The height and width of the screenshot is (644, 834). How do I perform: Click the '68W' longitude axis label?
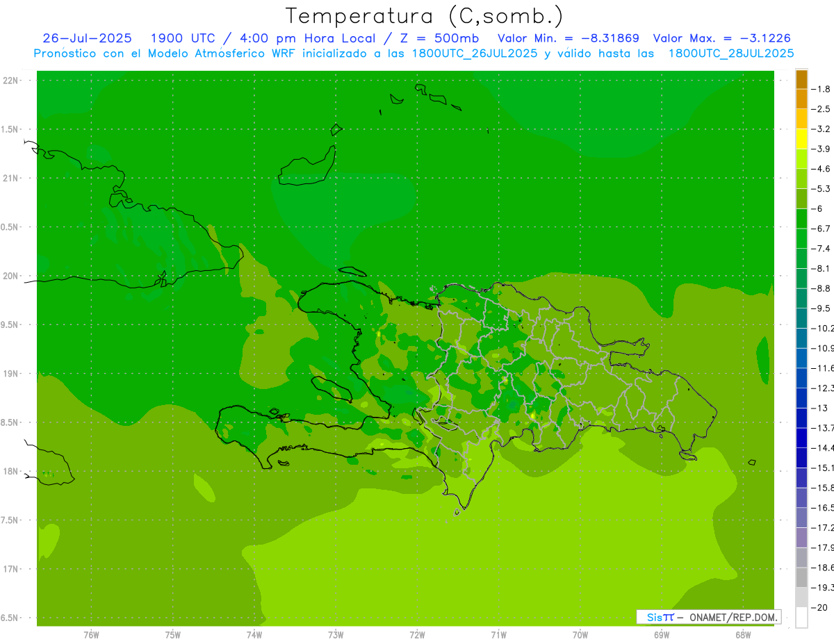click(743, 634)
